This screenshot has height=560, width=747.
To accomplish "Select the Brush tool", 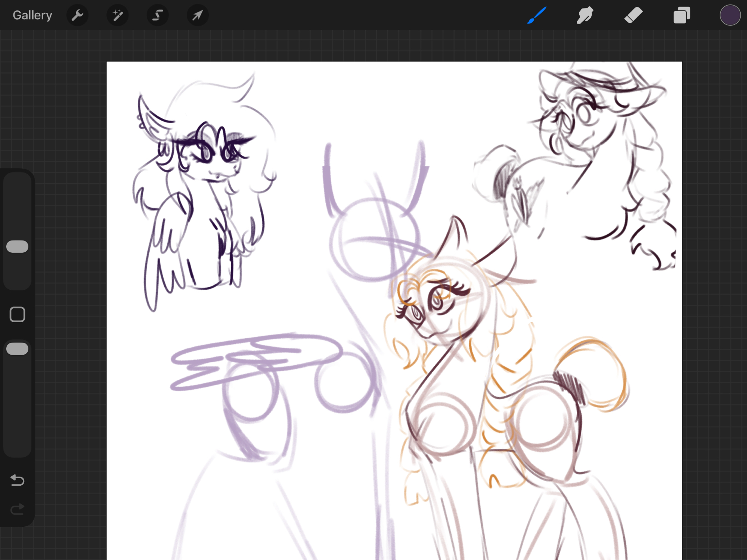I will pyautogui.click(x=537, y=15).
